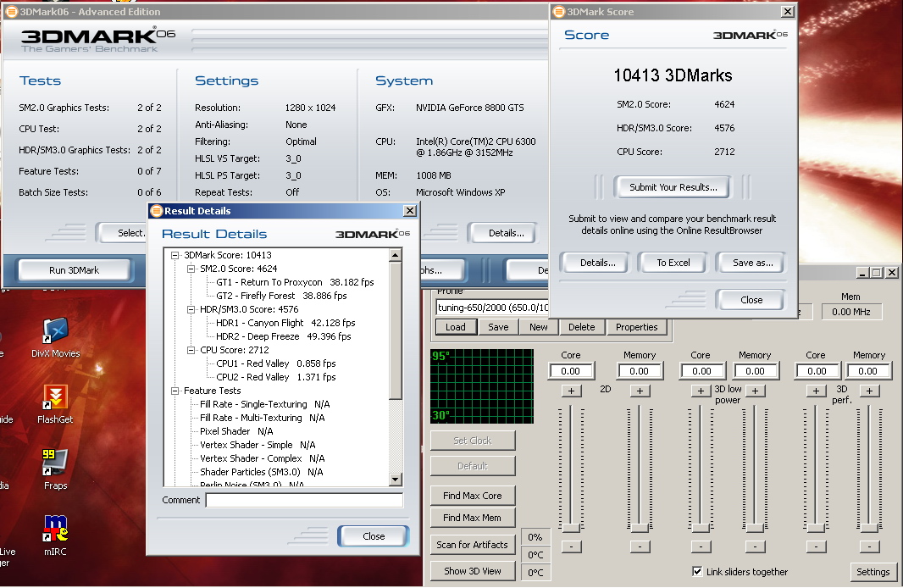Click New profile button
Viewport: 903px width, 588px height.
click(539, 327)
